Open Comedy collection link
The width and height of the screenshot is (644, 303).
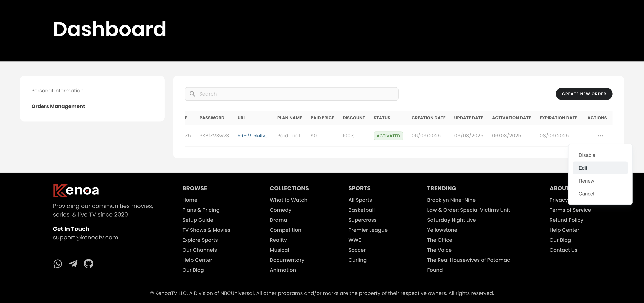pyautogui.click(x=280, y=210)
